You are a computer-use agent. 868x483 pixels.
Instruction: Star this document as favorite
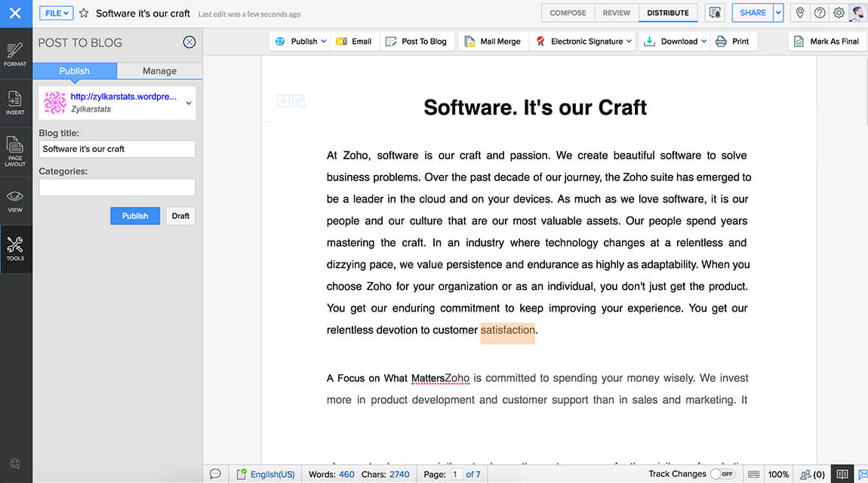tap(84, 14)
